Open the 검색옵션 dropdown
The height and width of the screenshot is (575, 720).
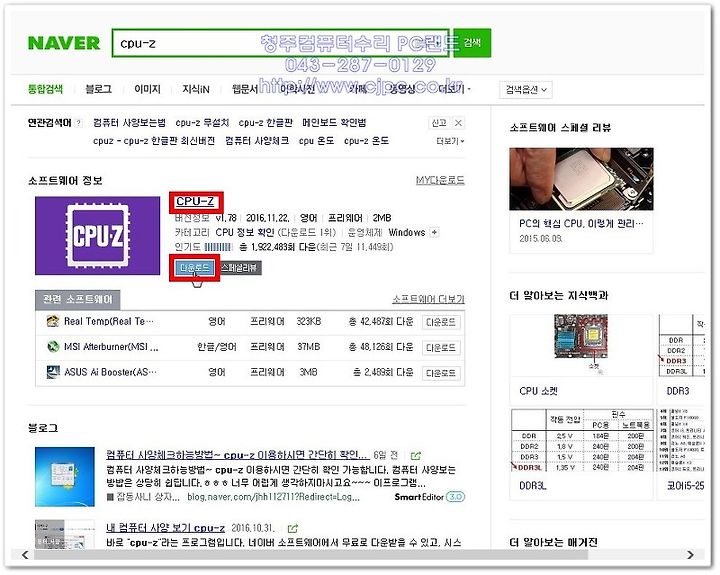pyautogui.click(x=526, y=90)
